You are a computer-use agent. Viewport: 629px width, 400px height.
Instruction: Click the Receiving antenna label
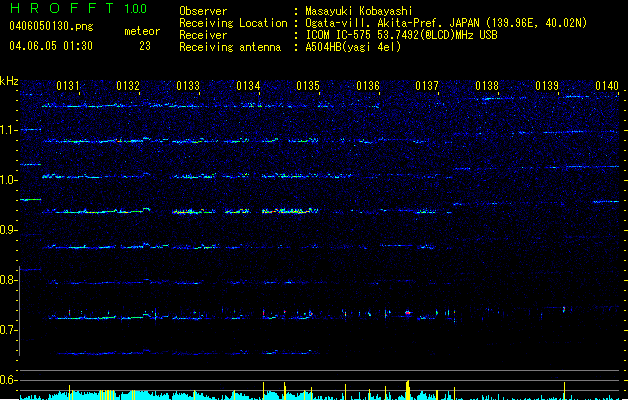coord(230,47)
